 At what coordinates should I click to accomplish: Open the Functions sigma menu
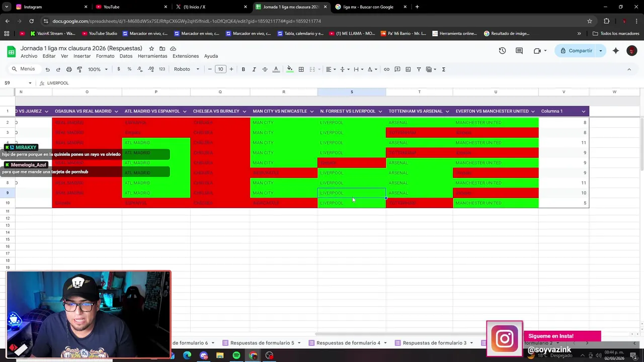pyautogui.click(x=443, y=69)
